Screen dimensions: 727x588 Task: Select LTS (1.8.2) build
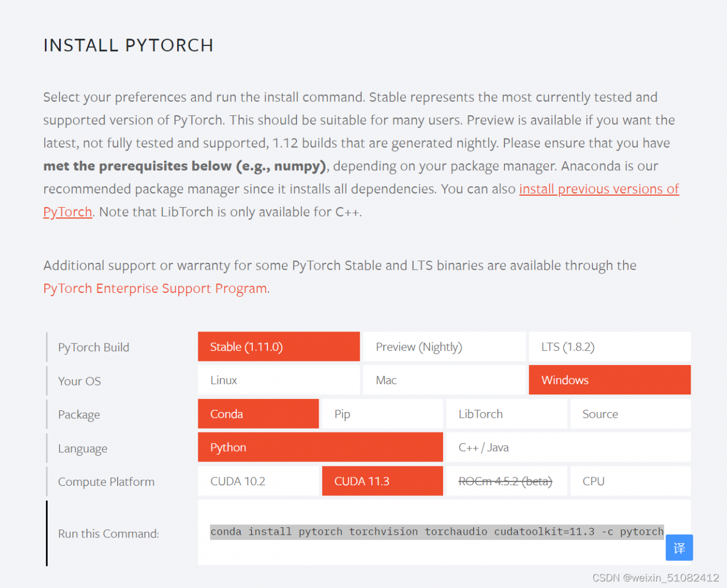609,347
